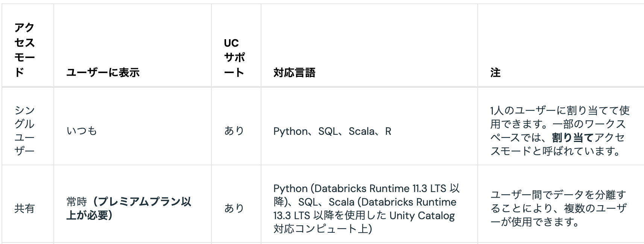Click the Unity Catalog 対応コンピュート text

point(364,222)
